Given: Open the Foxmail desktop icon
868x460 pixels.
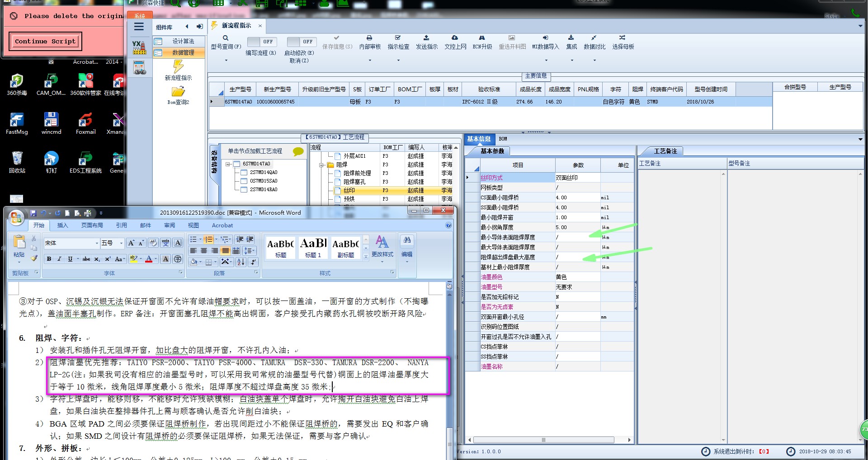Looking at the screenshot, I should pyautogui.click(x=85, y=124).
